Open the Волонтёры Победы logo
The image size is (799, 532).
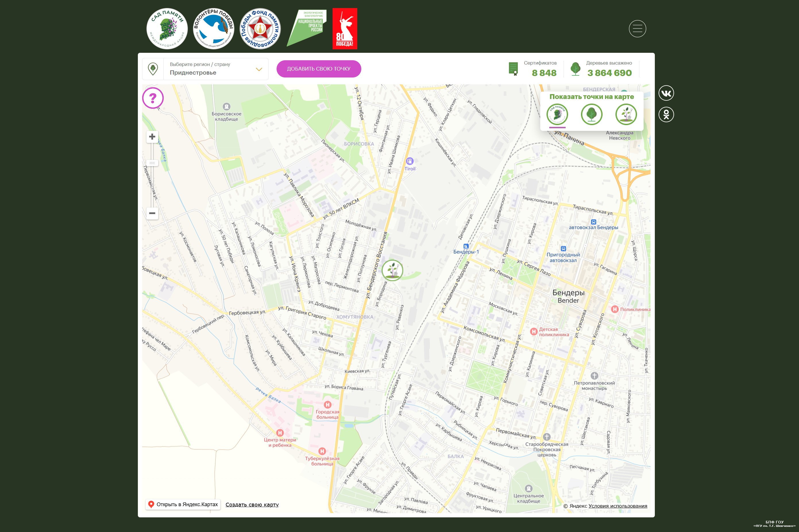point(214,29)
